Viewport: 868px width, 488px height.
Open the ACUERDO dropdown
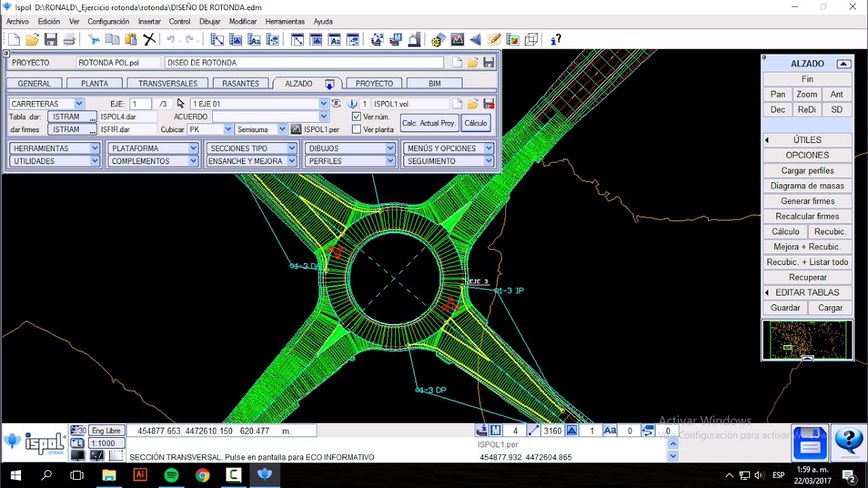point(323,117)
